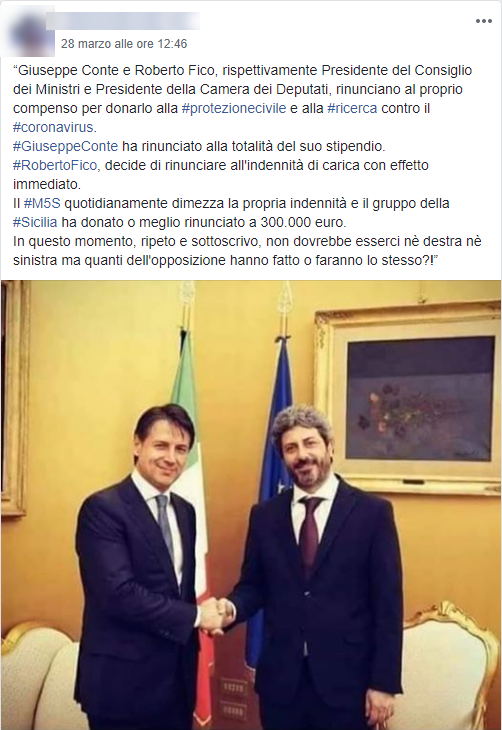
Task: Click the framed painting in the photo
Action: pyautogui.click(x=408, y=397)
